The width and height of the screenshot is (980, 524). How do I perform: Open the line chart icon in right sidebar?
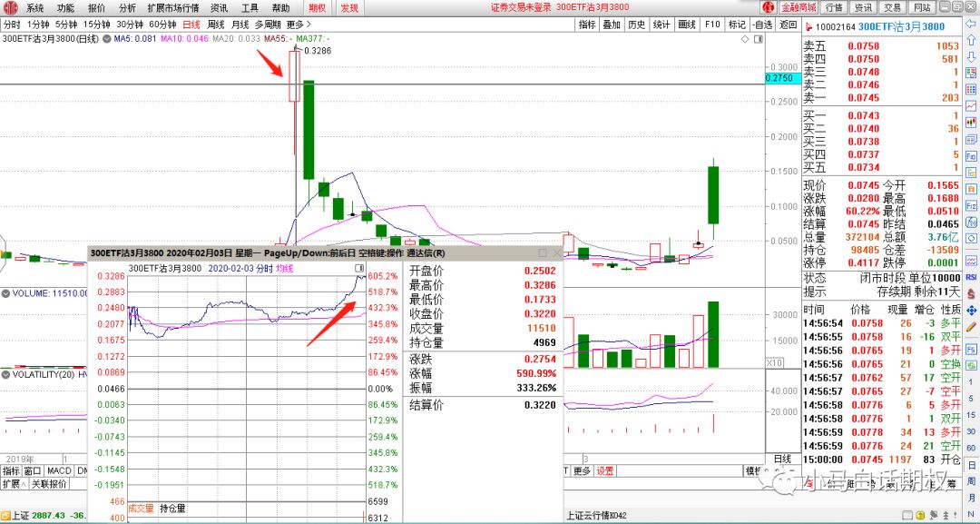click(971, 106)
